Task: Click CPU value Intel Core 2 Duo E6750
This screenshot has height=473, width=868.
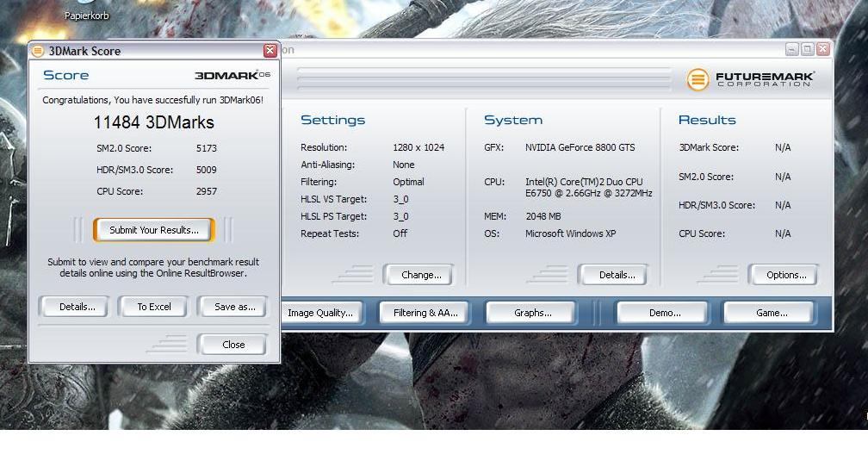Action: tap(588, 188)
